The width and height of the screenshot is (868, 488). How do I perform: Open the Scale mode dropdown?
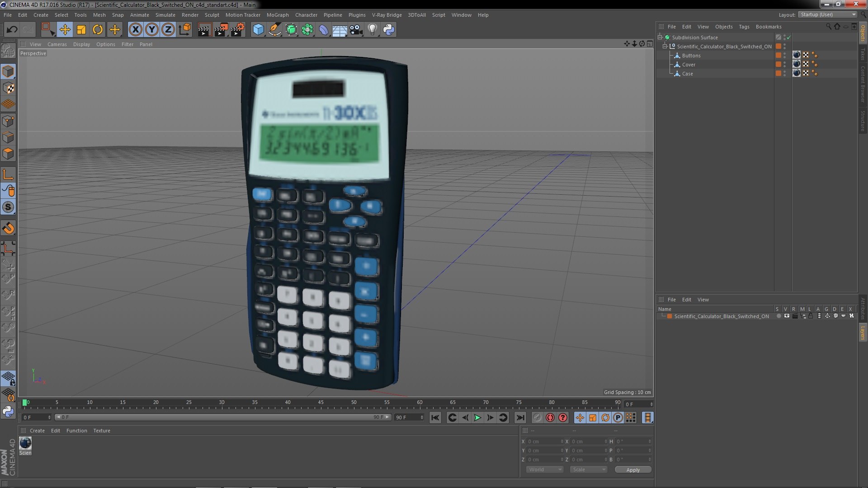pos(588,469)
